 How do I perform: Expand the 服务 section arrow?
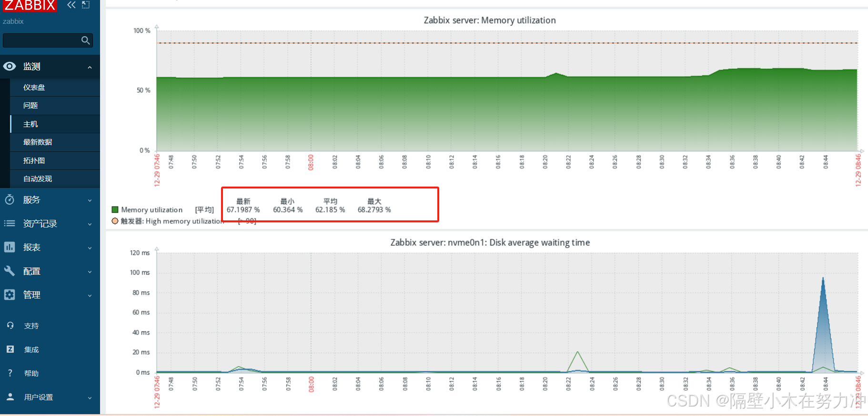90,200
